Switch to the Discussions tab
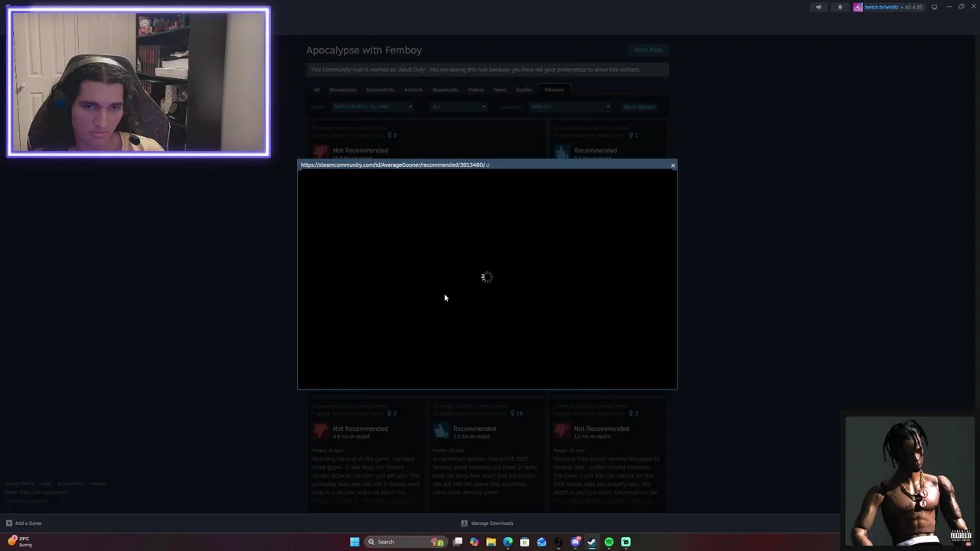This screenshot has height=551, width=980. 343,90
